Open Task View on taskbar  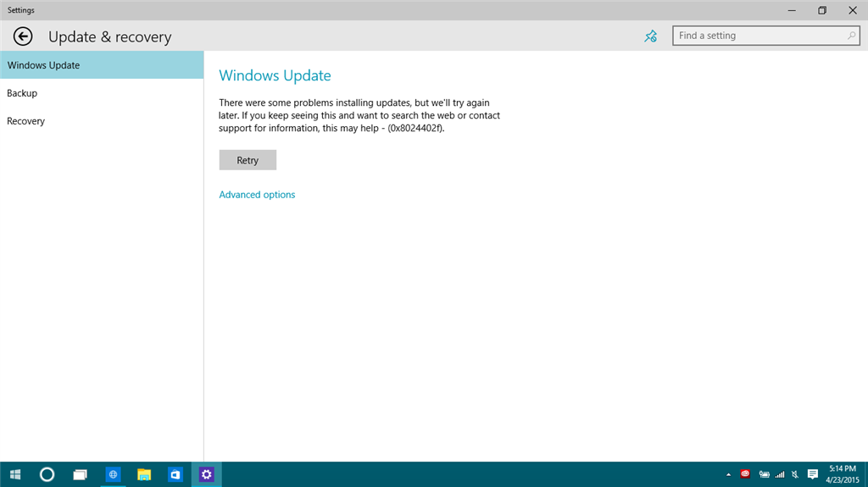(81, 474)
